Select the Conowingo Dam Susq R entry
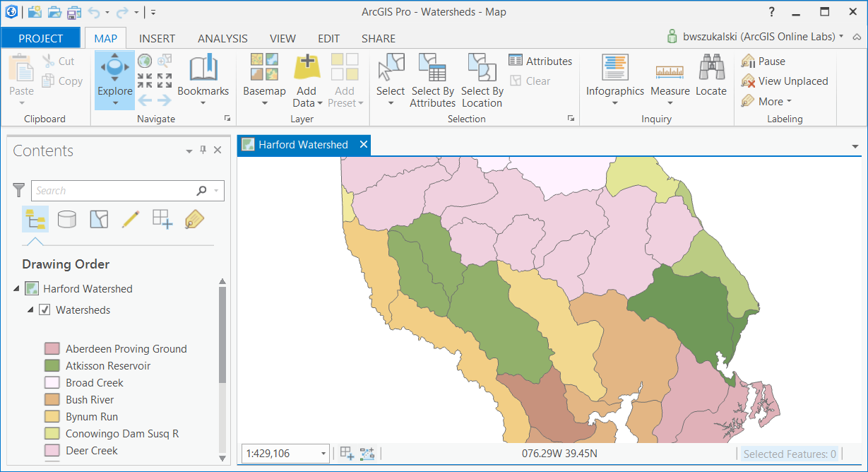The image size is (868, 472). (x=122, y=433)
